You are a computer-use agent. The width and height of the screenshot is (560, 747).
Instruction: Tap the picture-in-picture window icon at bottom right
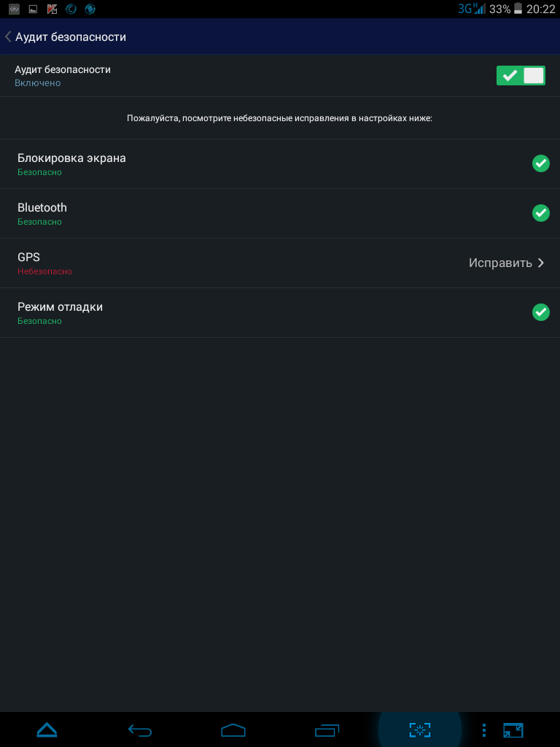point(513,729)
